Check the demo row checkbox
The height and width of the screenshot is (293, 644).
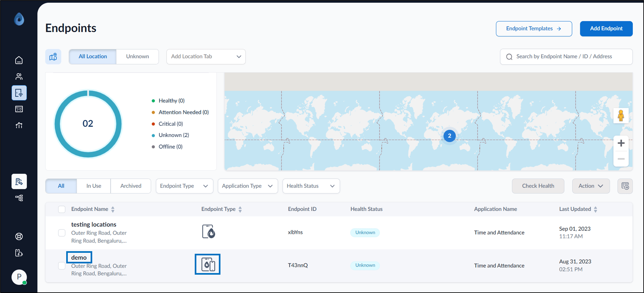[x=62, y=266]
